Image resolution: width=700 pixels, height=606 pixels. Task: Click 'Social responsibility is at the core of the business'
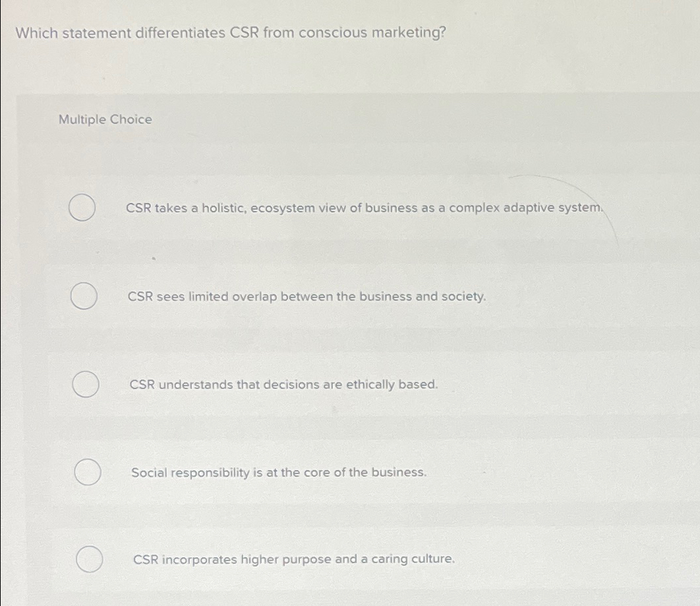(279, 472)
